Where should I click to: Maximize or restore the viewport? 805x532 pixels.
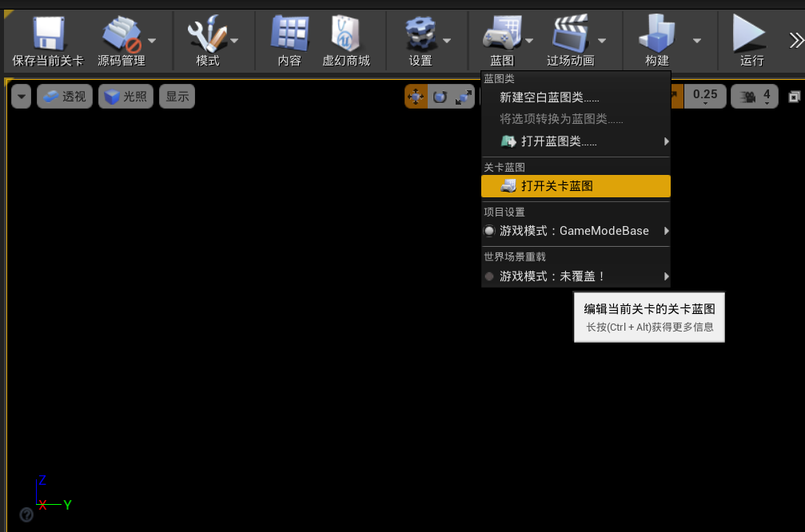794,97
